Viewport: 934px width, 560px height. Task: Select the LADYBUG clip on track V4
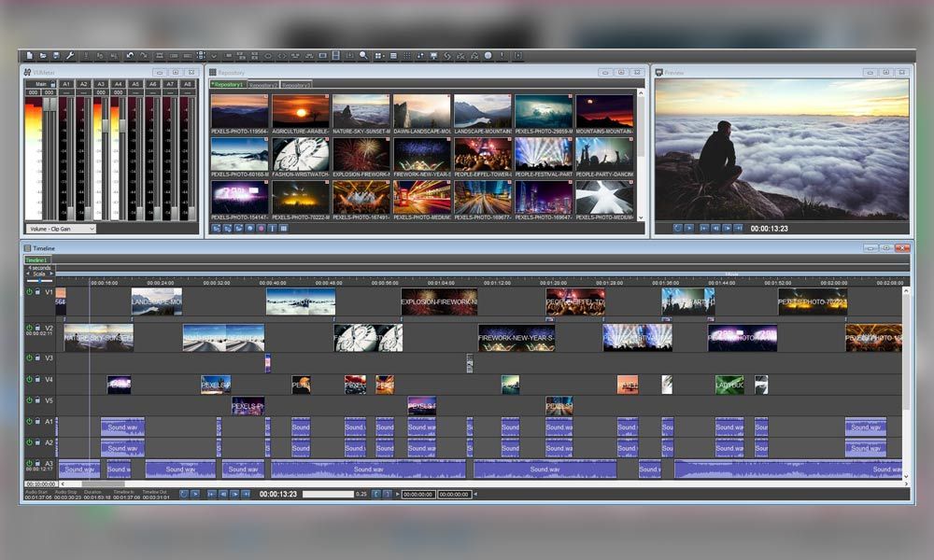[729, 385]
